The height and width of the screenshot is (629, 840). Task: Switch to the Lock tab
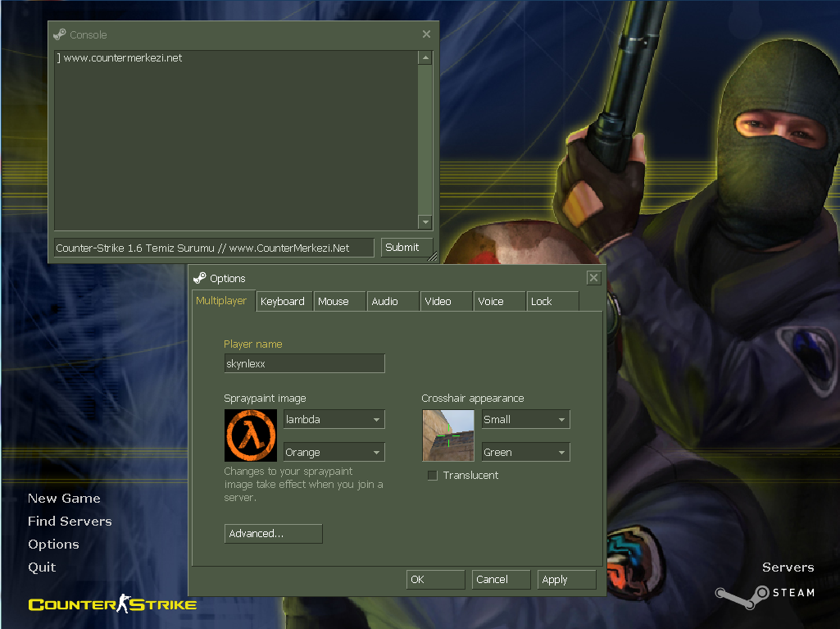click(x=552, y=301)
